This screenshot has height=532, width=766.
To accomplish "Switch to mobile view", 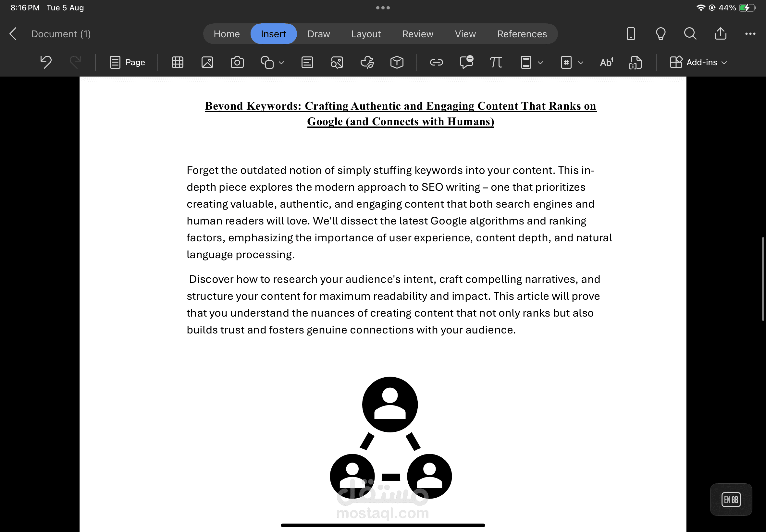I will [x=631, y=34].
